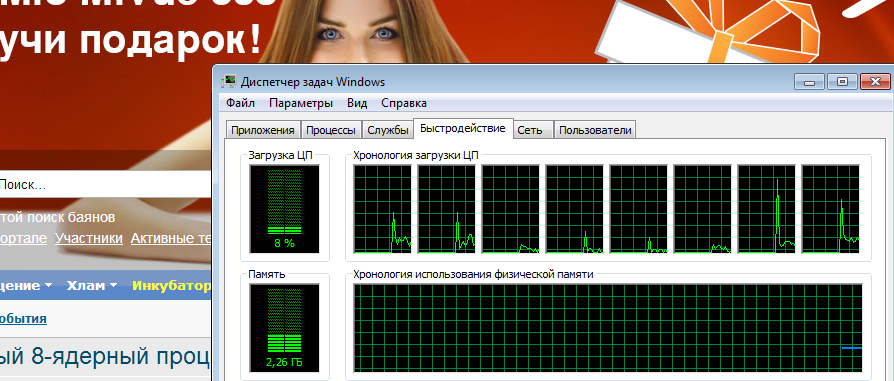Click the Память 2,26 ГБ meter
The width and height of the screenshot is (894, 381).
click(x=285, y=328)
